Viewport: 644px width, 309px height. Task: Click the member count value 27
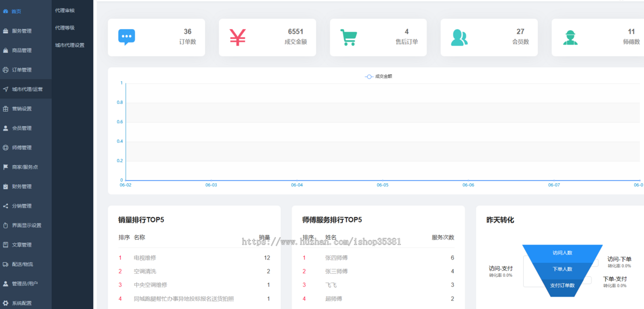click(x=521, y=32)
